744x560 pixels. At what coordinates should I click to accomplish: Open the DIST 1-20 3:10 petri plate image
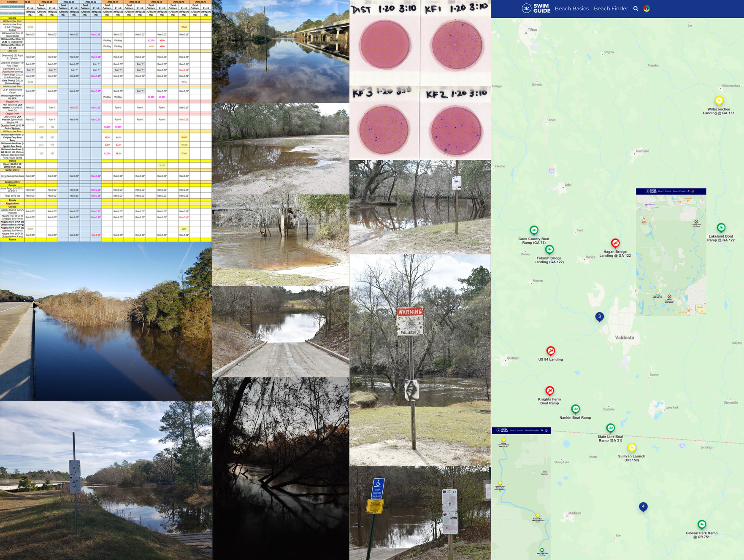(384, 43)
